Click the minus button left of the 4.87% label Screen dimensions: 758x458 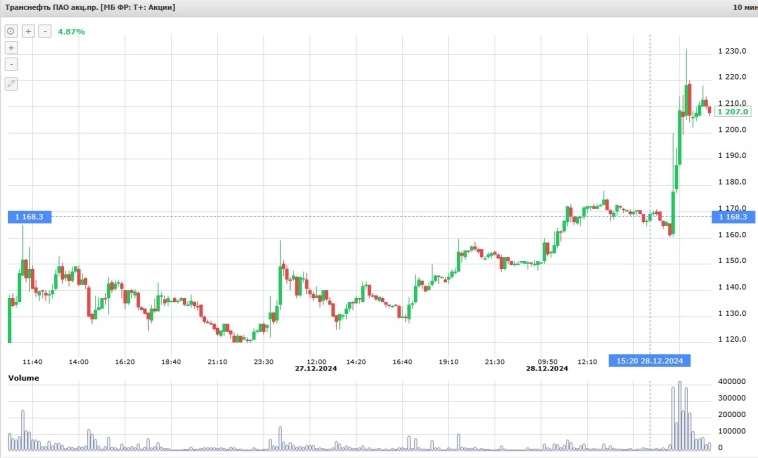[x=45, y=31]
